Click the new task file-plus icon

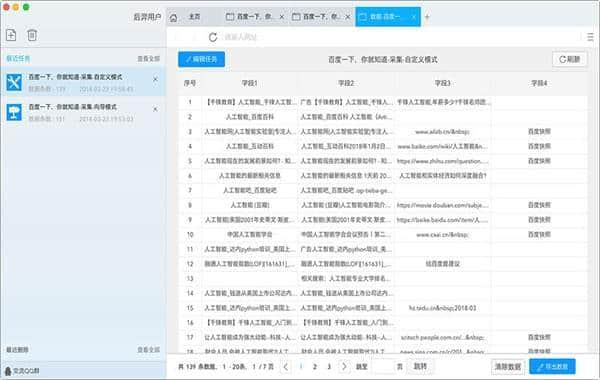tap(11, 35)
